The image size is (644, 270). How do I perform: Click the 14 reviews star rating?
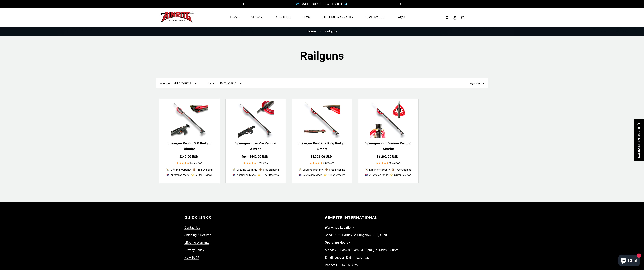pos(189,163)
